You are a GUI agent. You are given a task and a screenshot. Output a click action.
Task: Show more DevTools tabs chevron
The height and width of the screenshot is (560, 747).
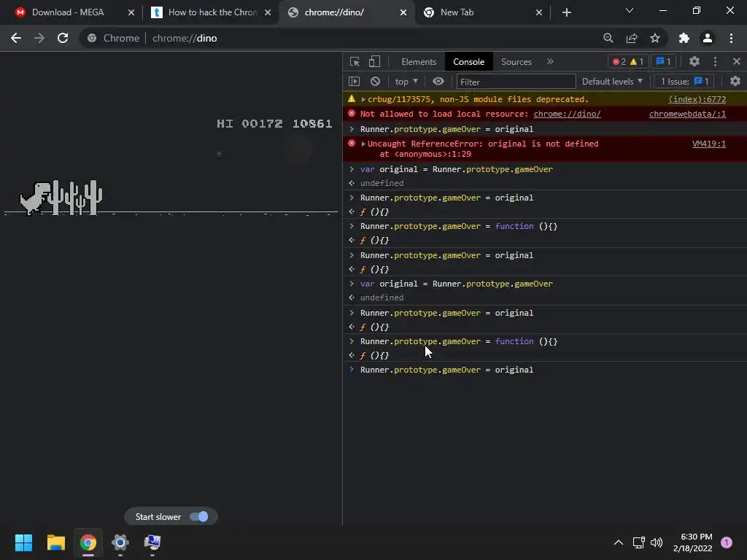click(550, 61)
